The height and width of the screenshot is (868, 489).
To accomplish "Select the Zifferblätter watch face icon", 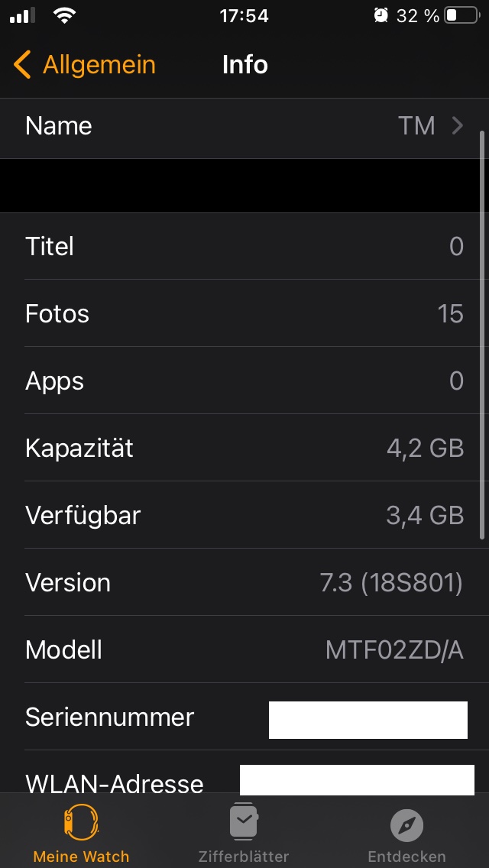I will pyautogui.click(x=244, y=822).
